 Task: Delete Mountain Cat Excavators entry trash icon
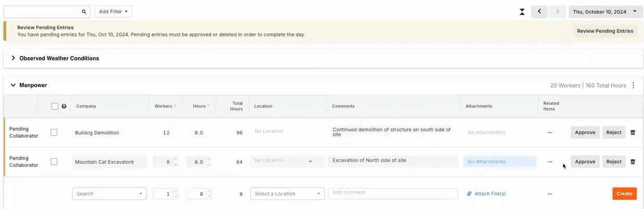[x=633, y=162]
